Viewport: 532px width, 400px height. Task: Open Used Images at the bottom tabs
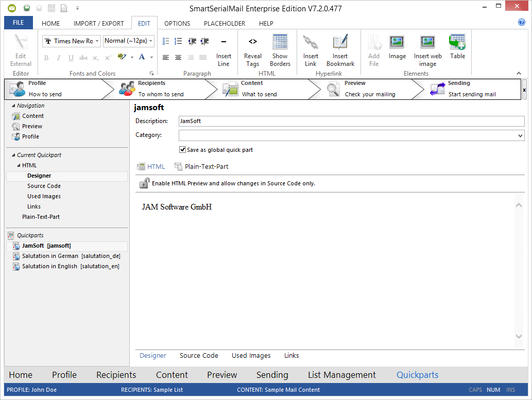(251, 356)
